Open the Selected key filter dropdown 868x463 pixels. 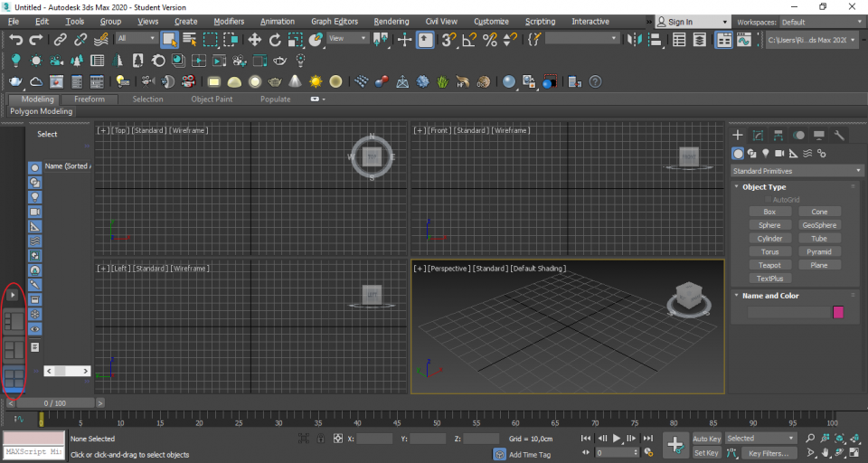tap(761, 438)
